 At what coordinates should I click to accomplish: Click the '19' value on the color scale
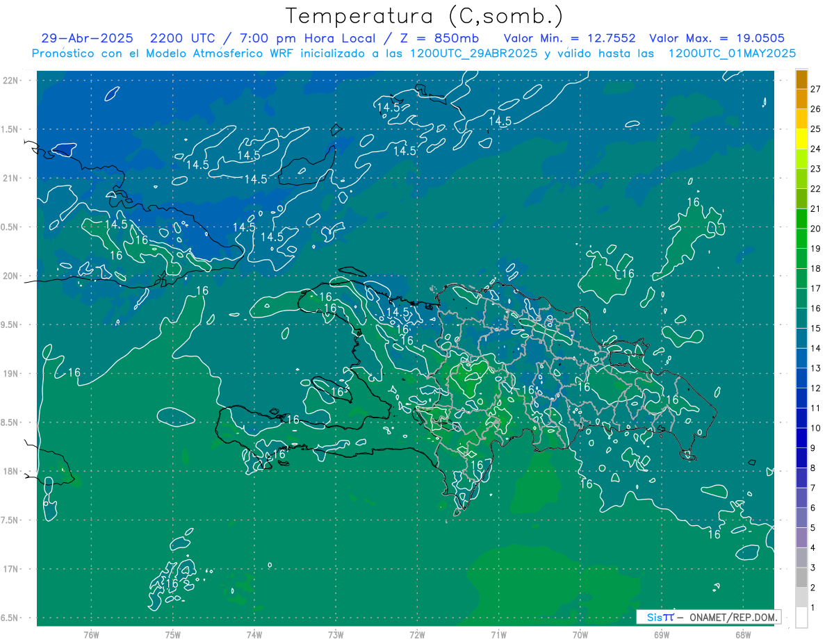pyautogui.click(x=816, y=249)
